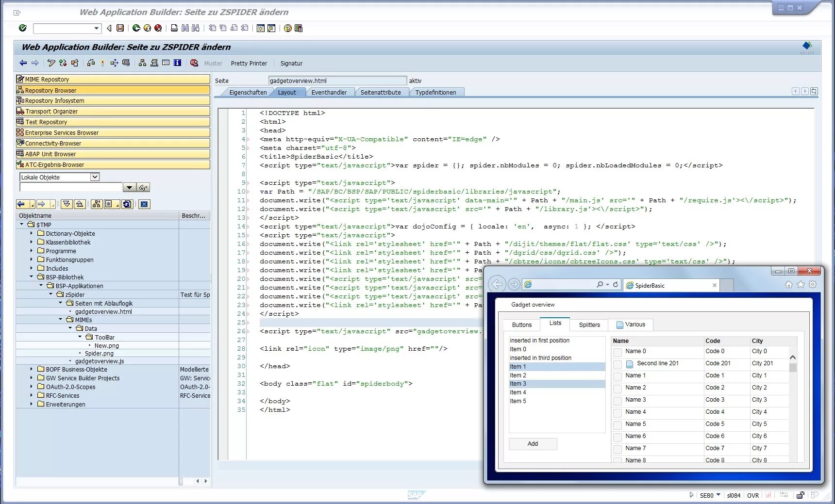Click the yellow Exit icon
This screenshot has width=835, height=504.
point(147,28)
